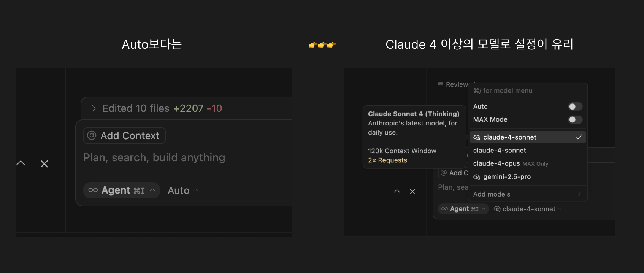Open the claude-4-sonnet model selector at bottom
Viewport: 644px width, 273px height.
pyautogui.click(x=527, y=209)
